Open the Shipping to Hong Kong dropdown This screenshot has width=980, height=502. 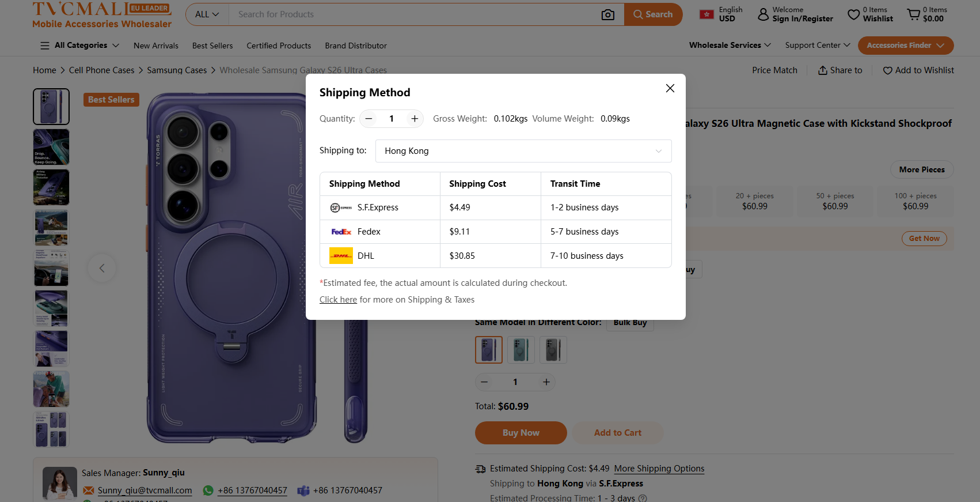(x=523, y=151)
